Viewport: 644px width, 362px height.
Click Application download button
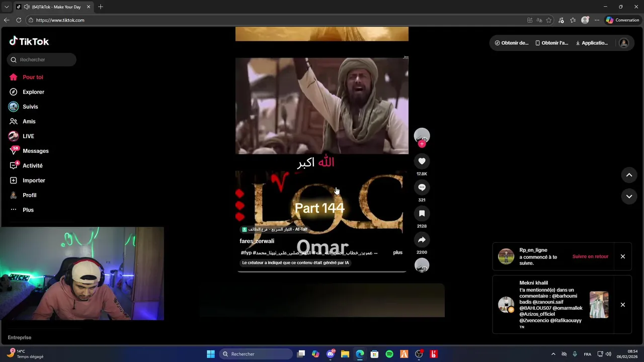pos(592,43)
